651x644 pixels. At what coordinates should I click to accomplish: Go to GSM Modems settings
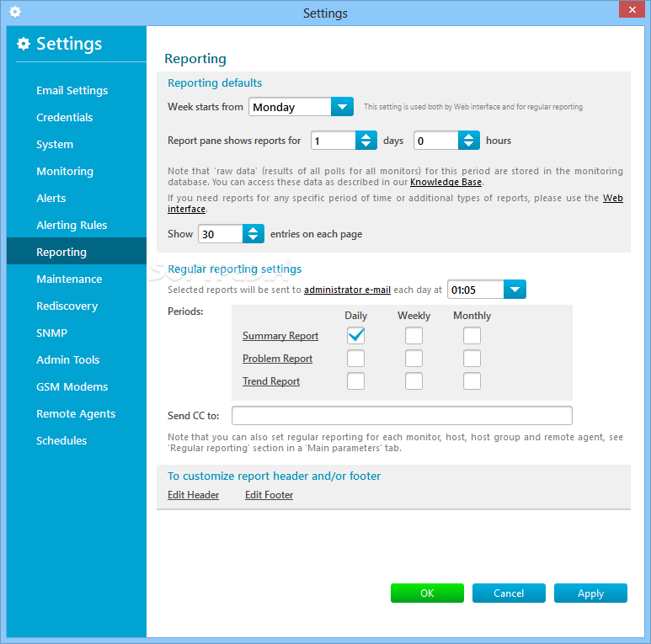point(72,386)
